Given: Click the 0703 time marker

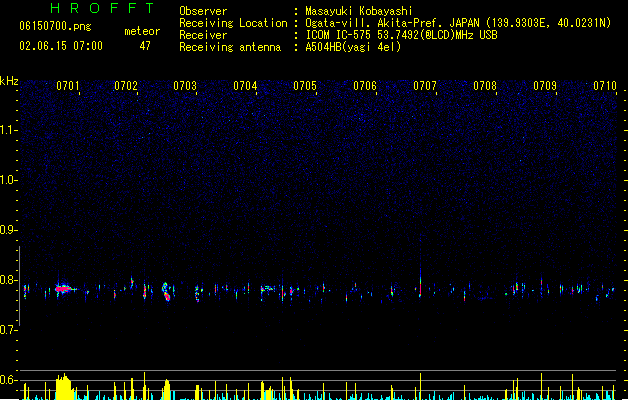Looking at the screenshot, I should [185, 86].
